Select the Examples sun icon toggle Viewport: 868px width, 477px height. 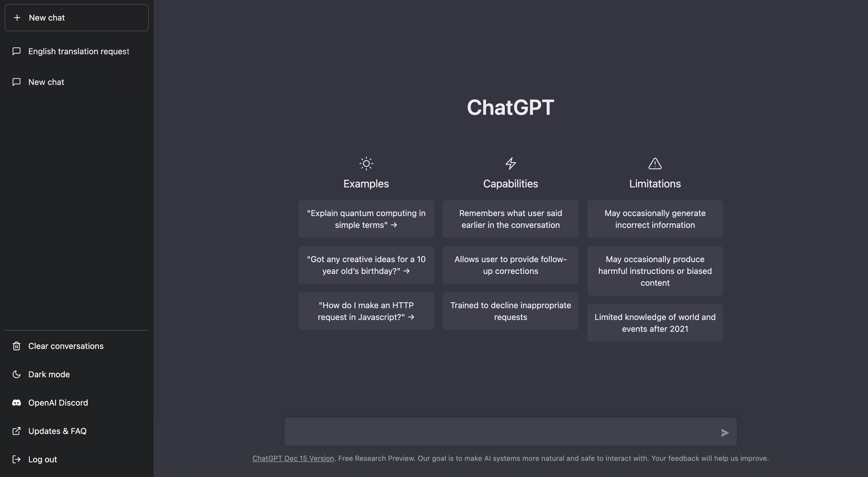[x=365, y=162]
